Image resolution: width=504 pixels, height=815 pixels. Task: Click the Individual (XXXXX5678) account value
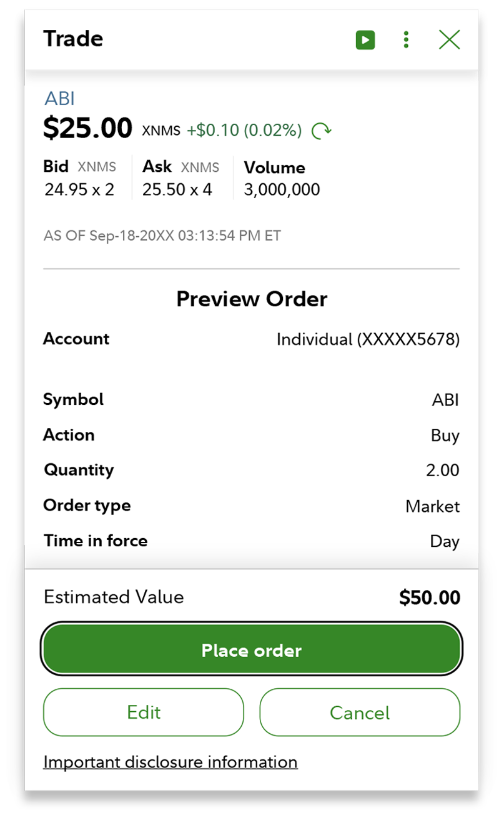coord(368,339)
